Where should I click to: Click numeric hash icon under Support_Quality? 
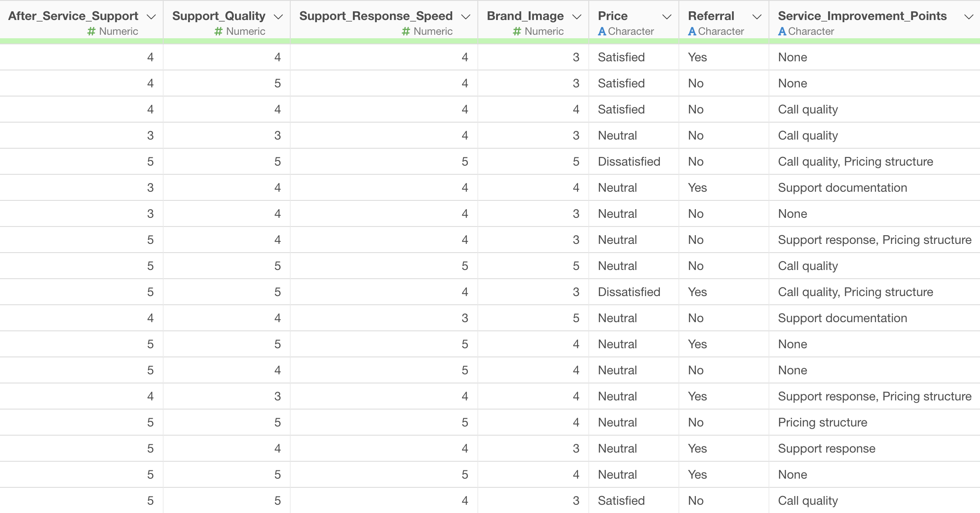[x=218, y=31]
